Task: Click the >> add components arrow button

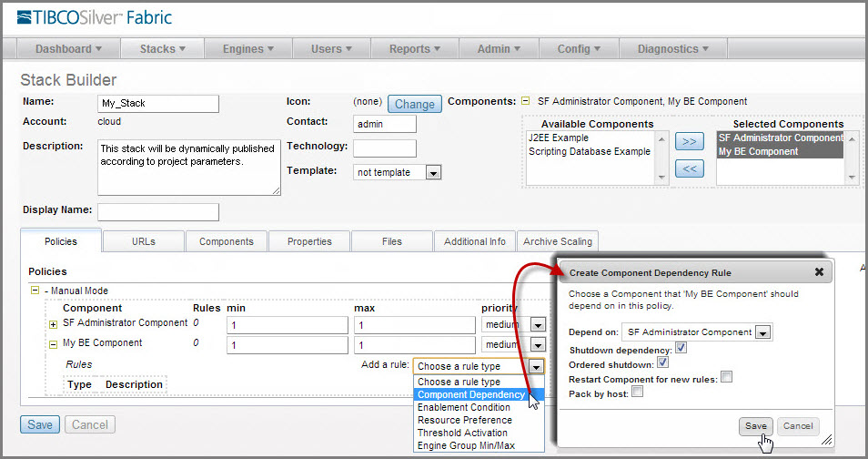Action: click(691, 142)
